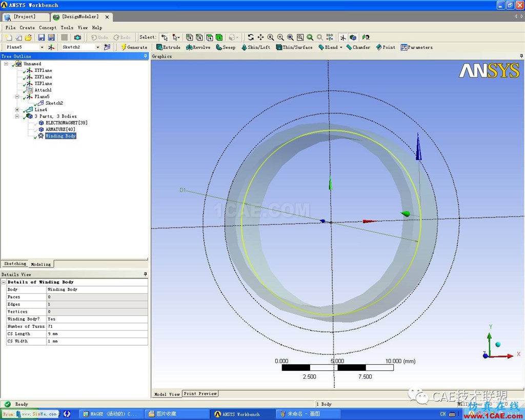This screenshot has height=420, width=525.
Task: Open the File menu
Action: click(x=10, y=28)
